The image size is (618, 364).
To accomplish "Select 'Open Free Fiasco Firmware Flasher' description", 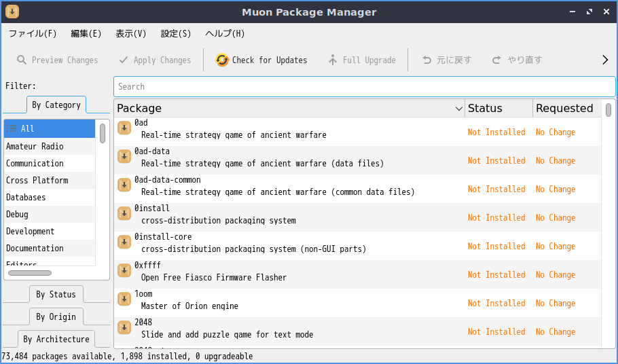I will point(214,277).
